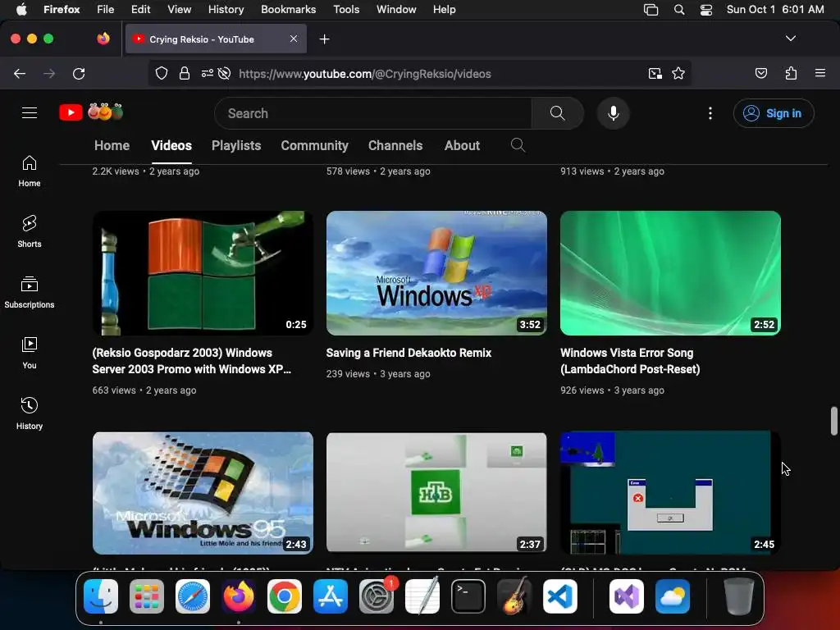This screenshot has height=630, width=840.
Task: Open the green HTB logo video thumbnail
Action: tap(436, 493)
